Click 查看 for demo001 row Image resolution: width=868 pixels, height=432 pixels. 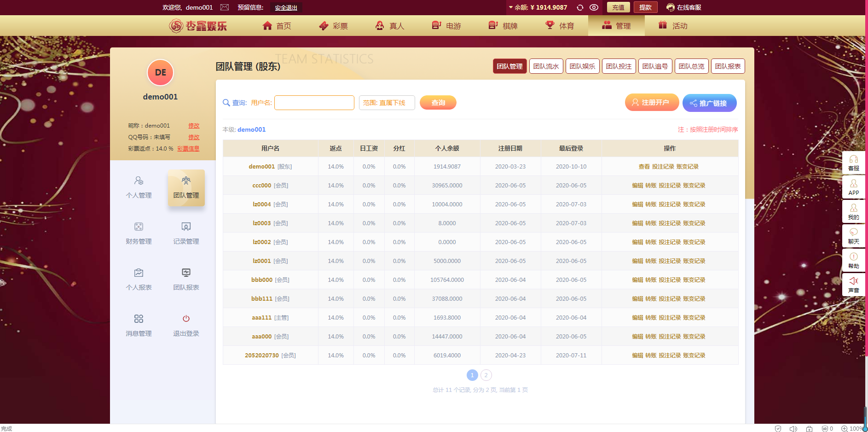[x=644, y=167]
